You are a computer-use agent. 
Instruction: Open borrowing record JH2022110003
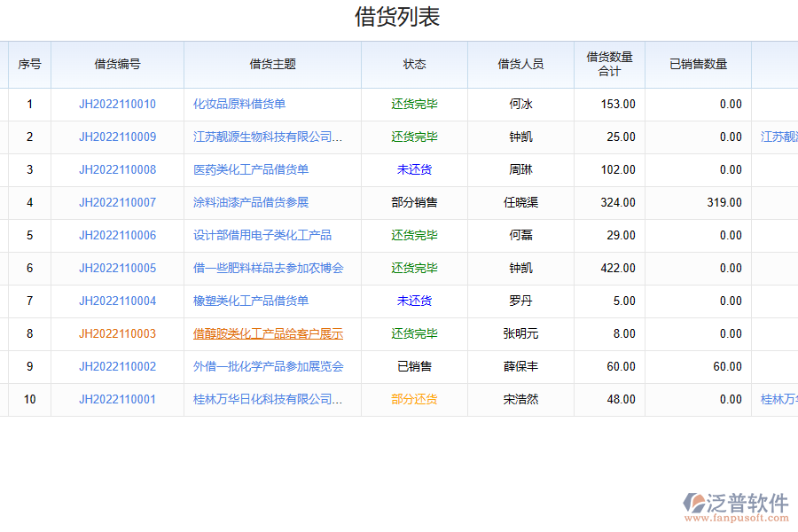(116, 333)
